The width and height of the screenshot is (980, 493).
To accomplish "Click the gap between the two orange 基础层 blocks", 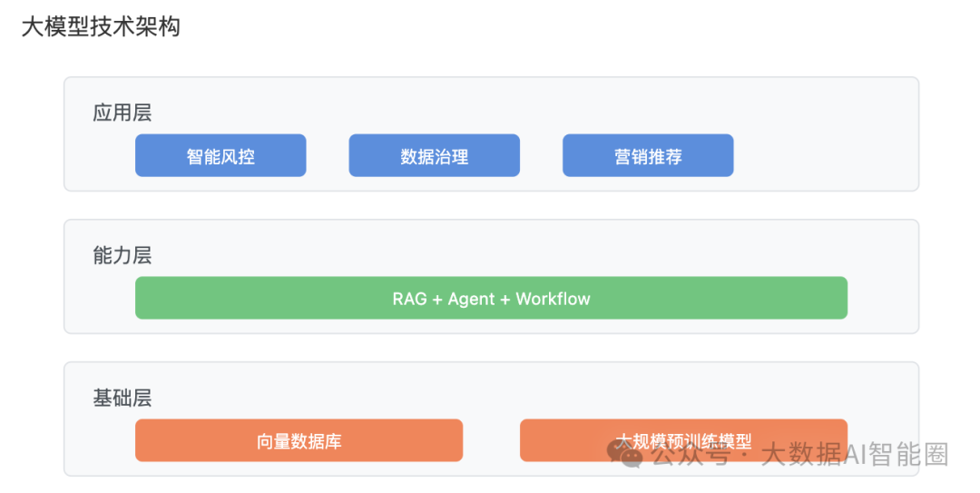I will coord(491,440).
